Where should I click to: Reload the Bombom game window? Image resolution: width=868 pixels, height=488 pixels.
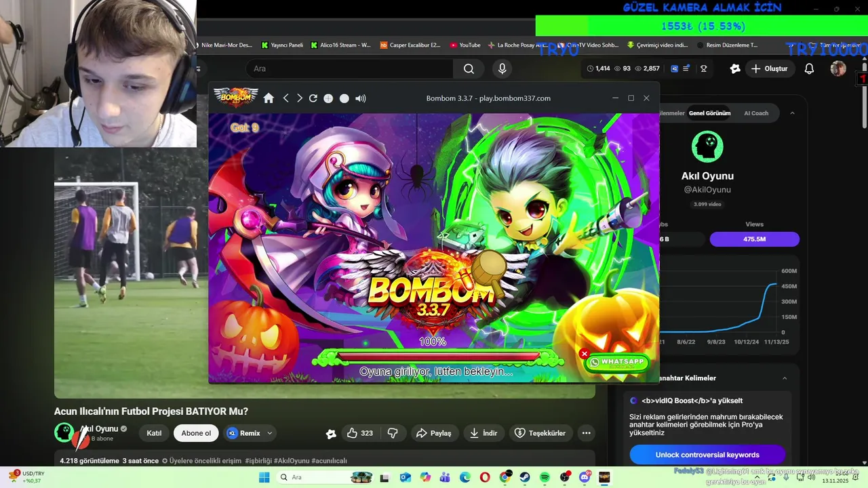(313, 98)
